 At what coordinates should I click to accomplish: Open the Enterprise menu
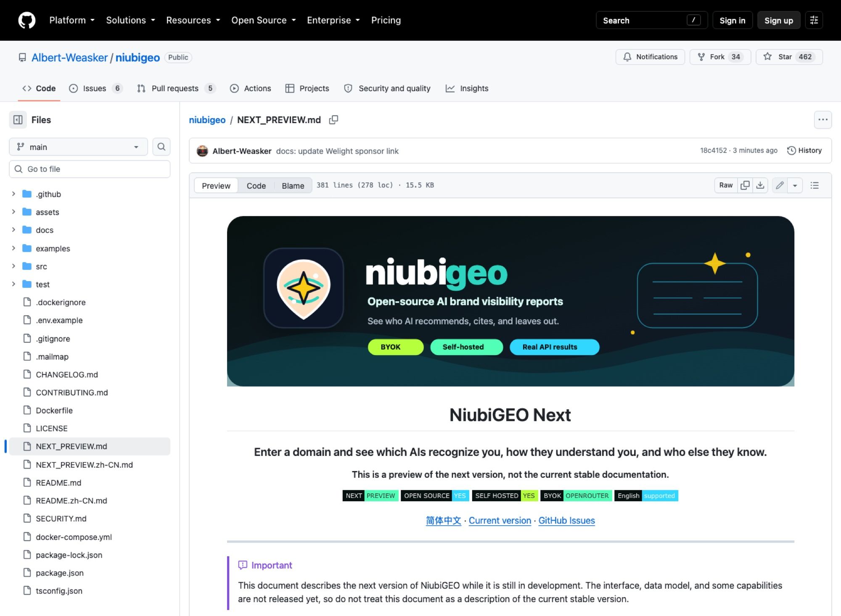click(333, 20)
